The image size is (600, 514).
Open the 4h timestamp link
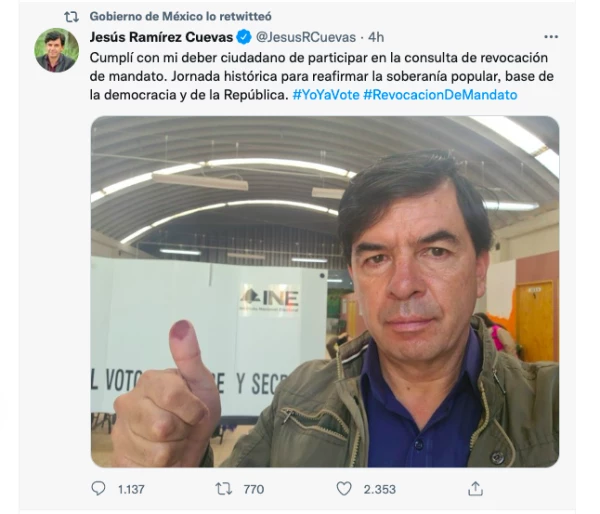[x=376, y=37]
